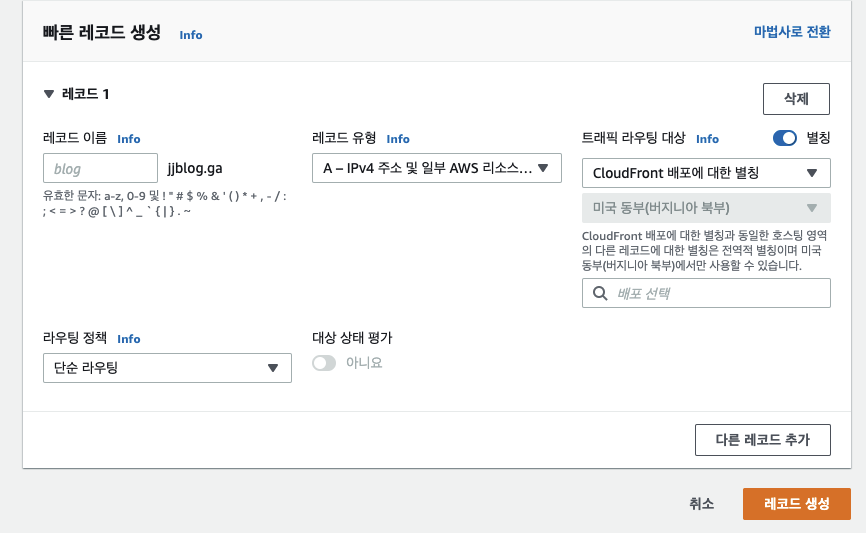
Task: Open Info link beside 레코드 이름
Action: (x=129, y=139)
